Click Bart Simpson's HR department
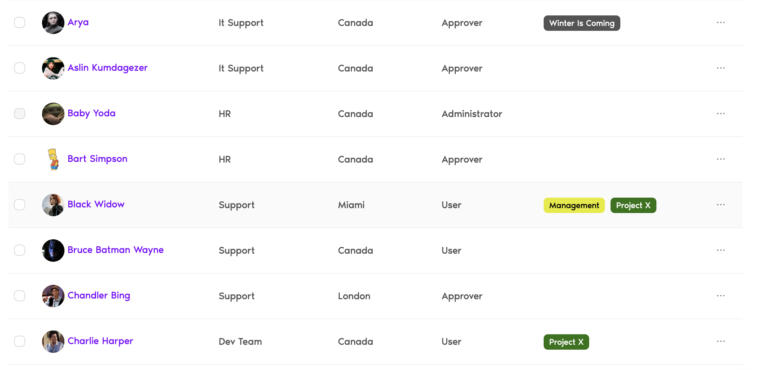The height and width of the screenshot is (370, 758). [x=225, y=159]
